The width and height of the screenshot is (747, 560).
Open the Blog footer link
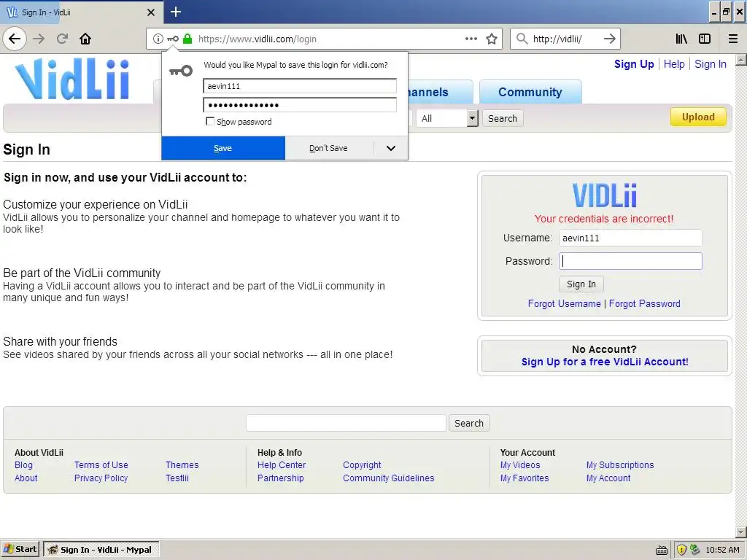coord(23,464)
